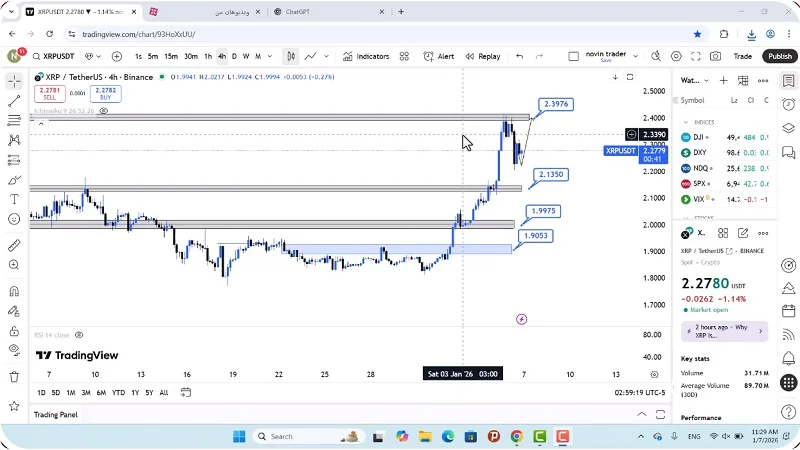Collapse the INDICES watchlist section
This screenshot has height=450, width=800.
pyautogui.click(x=687, y=122)
